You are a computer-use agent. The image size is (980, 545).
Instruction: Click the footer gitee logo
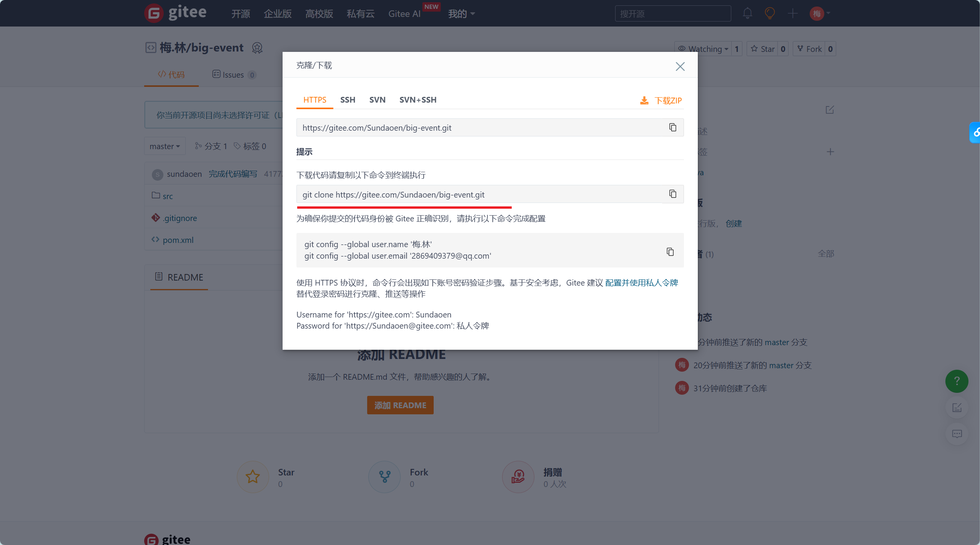pos(167,539)
